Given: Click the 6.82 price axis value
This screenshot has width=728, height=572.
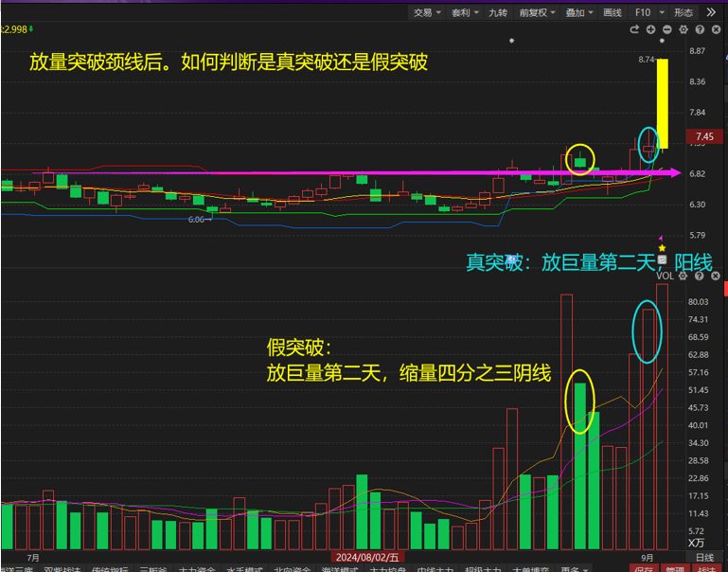Looking at the screenshot, I should point(698,174).
